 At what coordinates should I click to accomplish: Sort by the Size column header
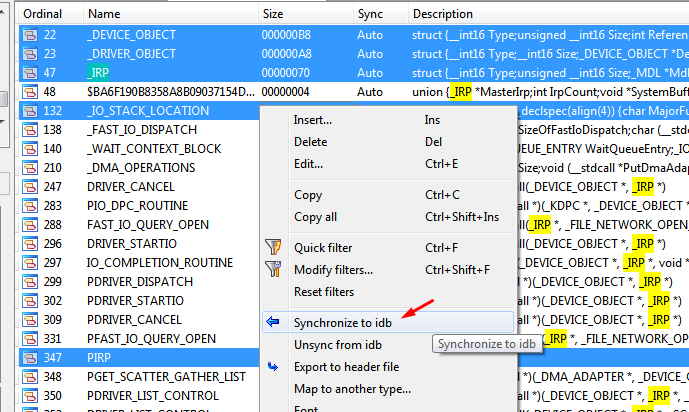(x=272, y=14)
